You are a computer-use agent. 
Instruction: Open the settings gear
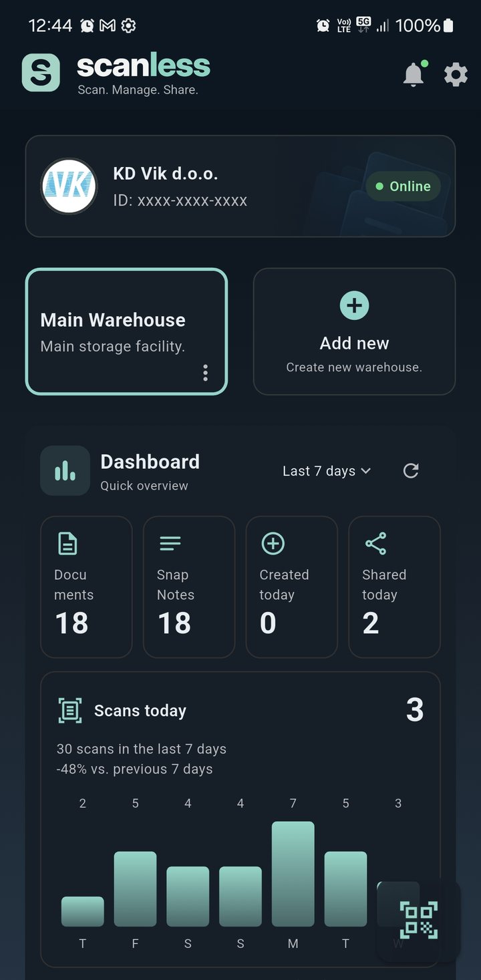(456, 74)
